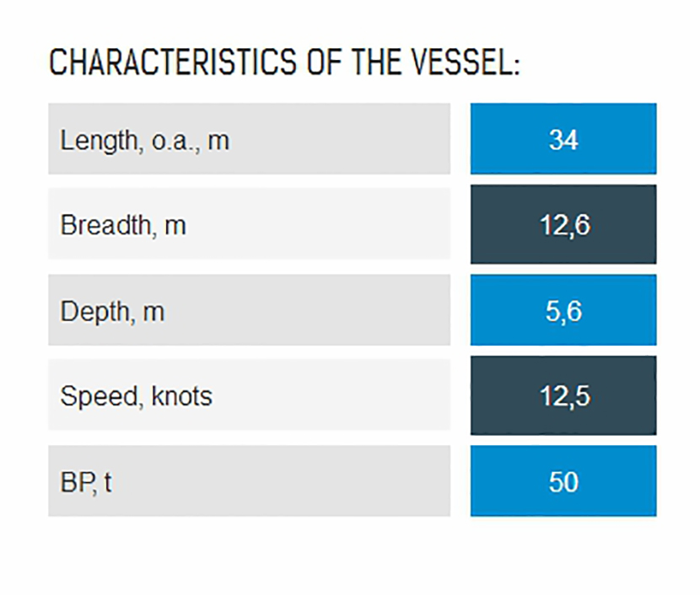Image resolution: width=700 pixels, height=595 pixels.
Task: Select the 'Speed, knots' label cell
Action: tap(249, 396)
